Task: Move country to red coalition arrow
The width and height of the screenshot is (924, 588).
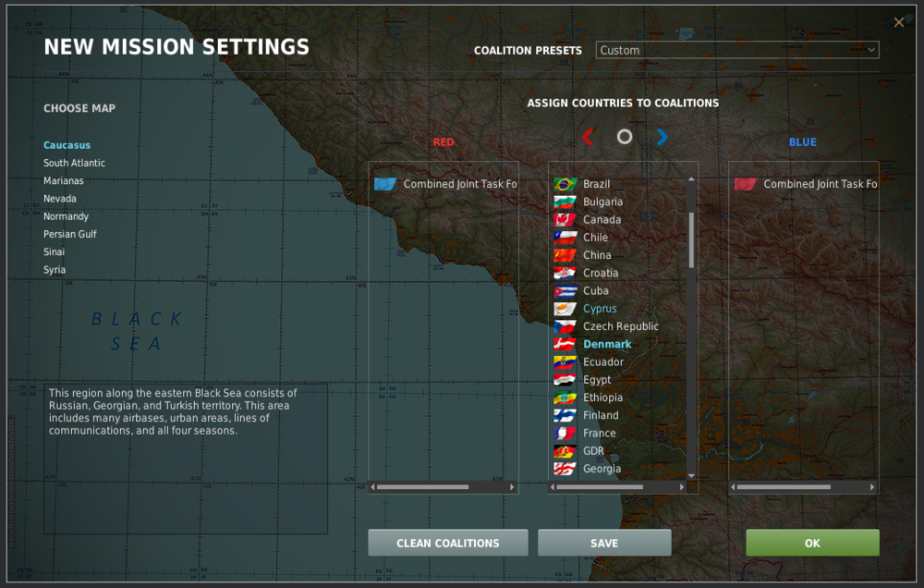Action: (587, 138)
